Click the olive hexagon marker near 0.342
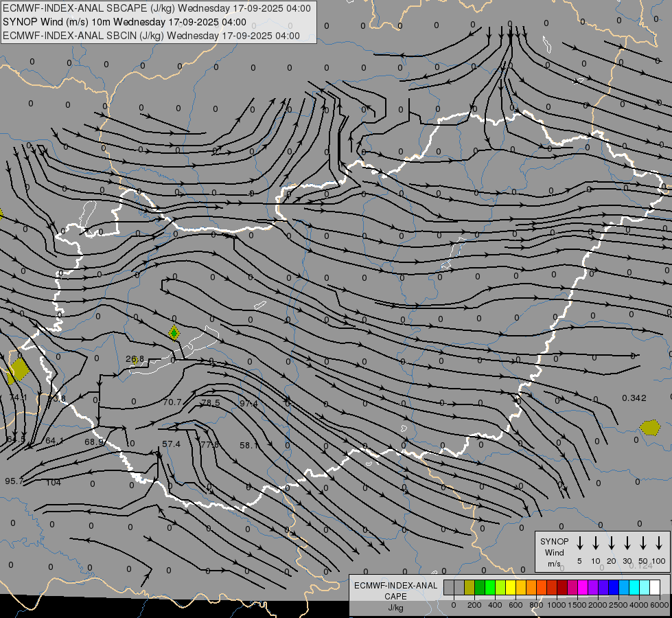672x618 pixels. pyautogui.click(x=650, y=427)
